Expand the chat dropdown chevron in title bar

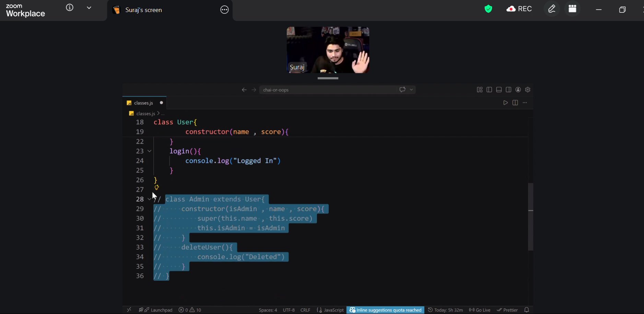[x=411, y=90]
